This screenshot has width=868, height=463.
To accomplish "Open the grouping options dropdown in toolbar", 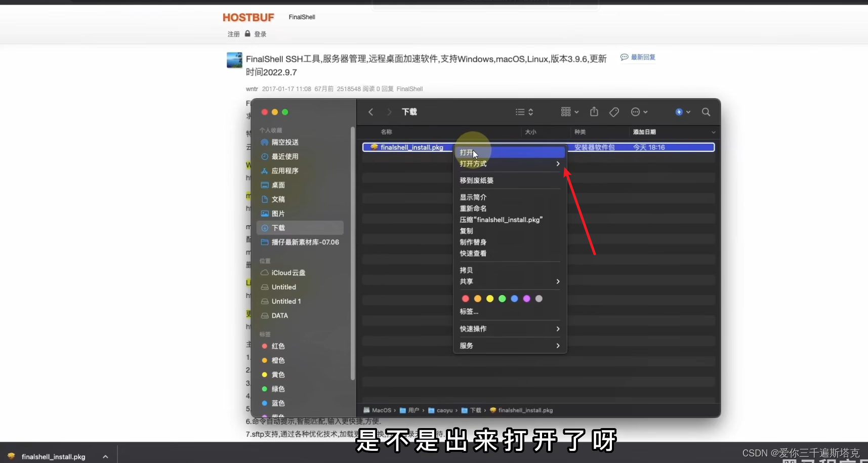I will click(568, 112).
